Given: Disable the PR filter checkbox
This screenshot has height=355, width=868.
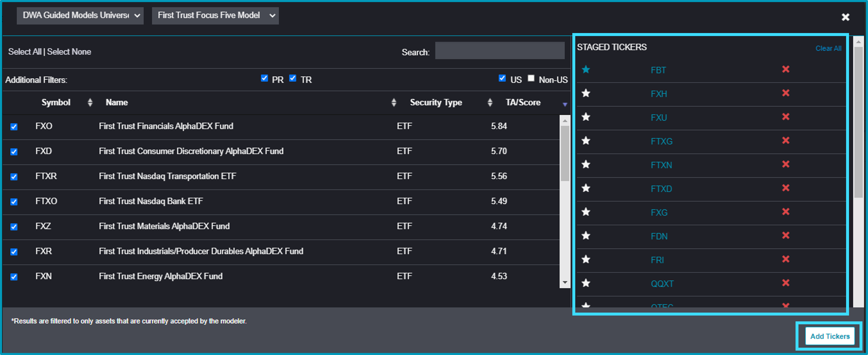Looking at the screenshot, I should point(264,78).
